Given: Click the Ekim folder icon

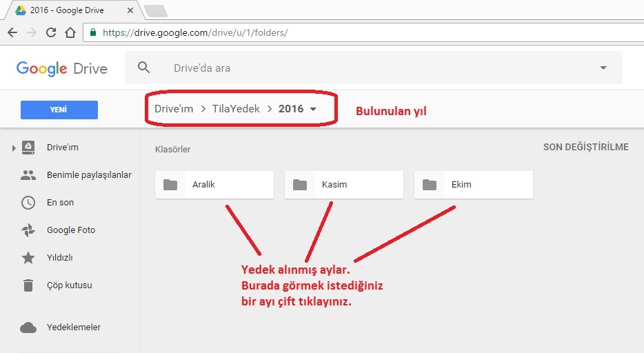Looking at the screenshot, I should pos(430,185).
